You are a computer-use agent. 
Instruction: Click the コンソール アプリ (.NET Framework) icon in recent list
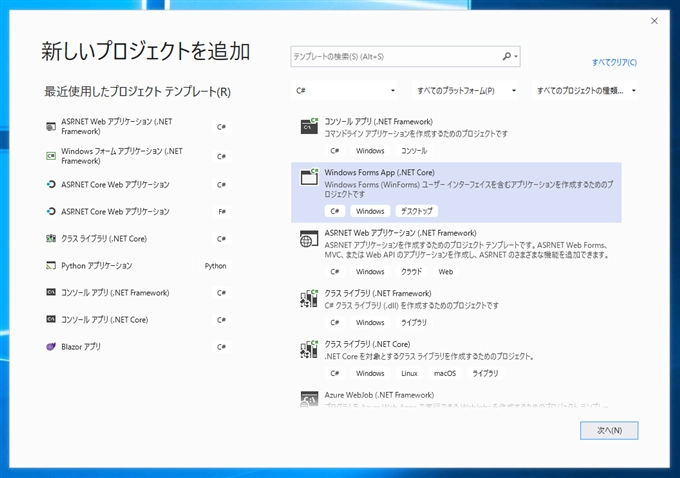51,292
